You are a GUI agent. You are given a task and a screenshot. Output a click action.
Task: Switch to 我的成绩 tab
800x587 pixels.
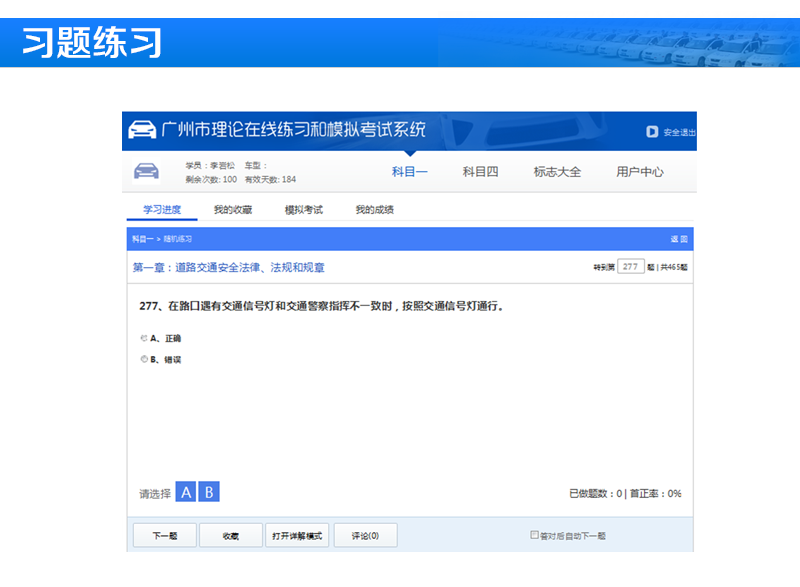(374, 210)
